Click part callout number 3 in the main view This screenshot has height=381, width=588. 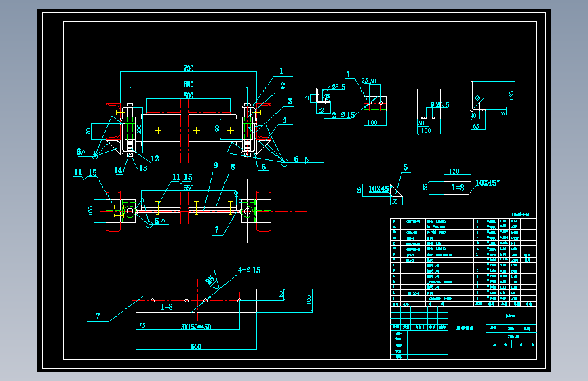coord(290,101)
